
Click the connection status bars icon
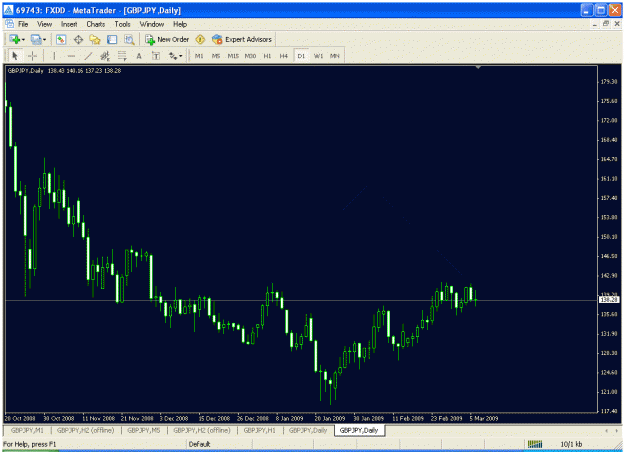tap(535, 444)
